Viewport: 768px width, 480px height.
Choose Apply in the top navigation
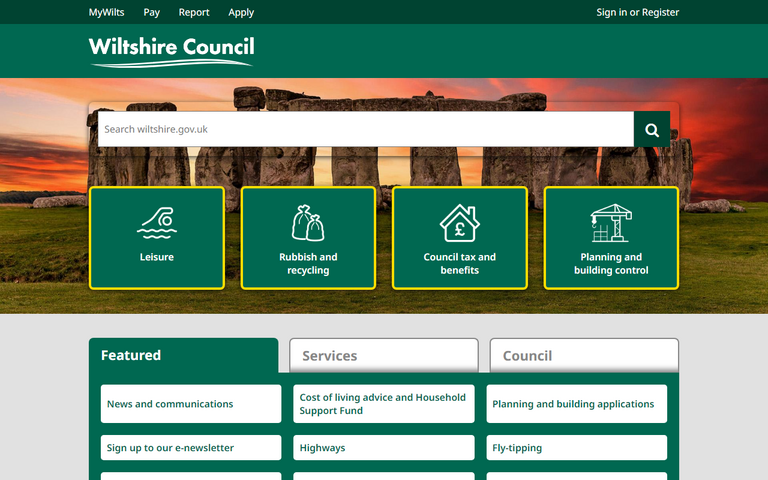241,12
